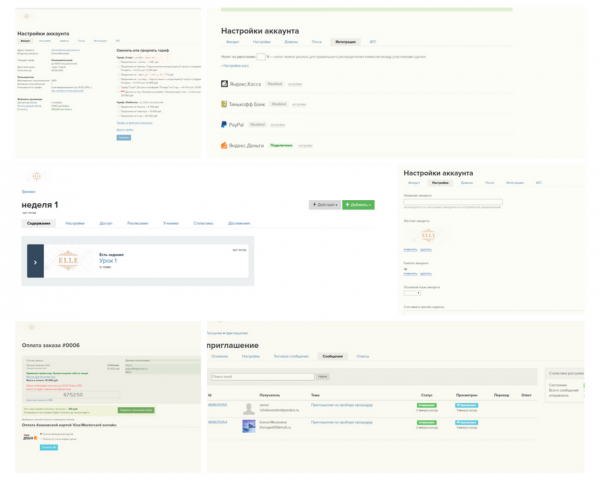Click the удалить link under the account logo
600x480 pixels.
click(426, 250)
